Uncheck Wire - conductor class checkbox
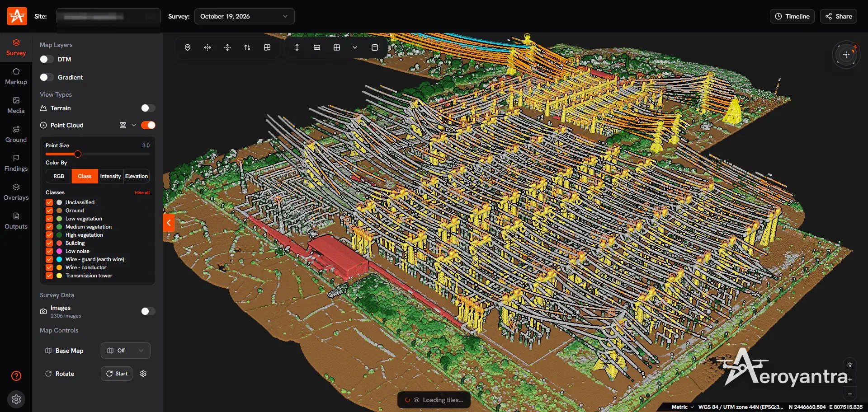Viewport: 868px width, 412px height. pyautogui.click(x=49, y=267)
